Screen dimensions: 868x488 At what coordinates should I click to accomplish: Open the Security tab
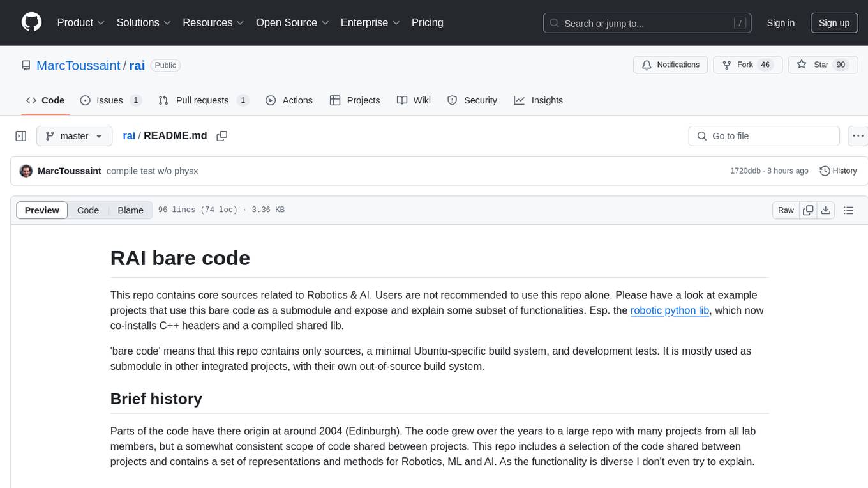(x=472, y=100)
